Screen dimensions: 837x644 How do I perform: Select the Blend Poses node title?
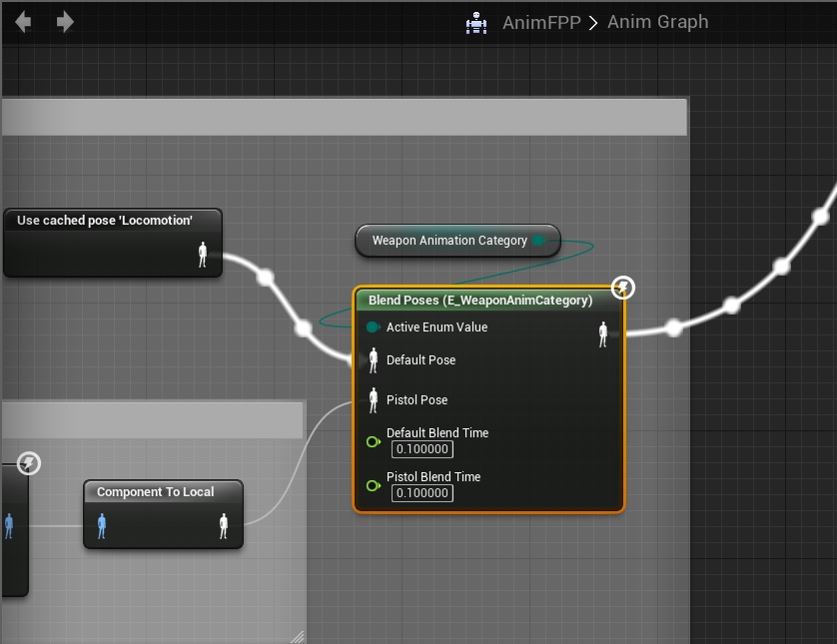tap(480, 301)
